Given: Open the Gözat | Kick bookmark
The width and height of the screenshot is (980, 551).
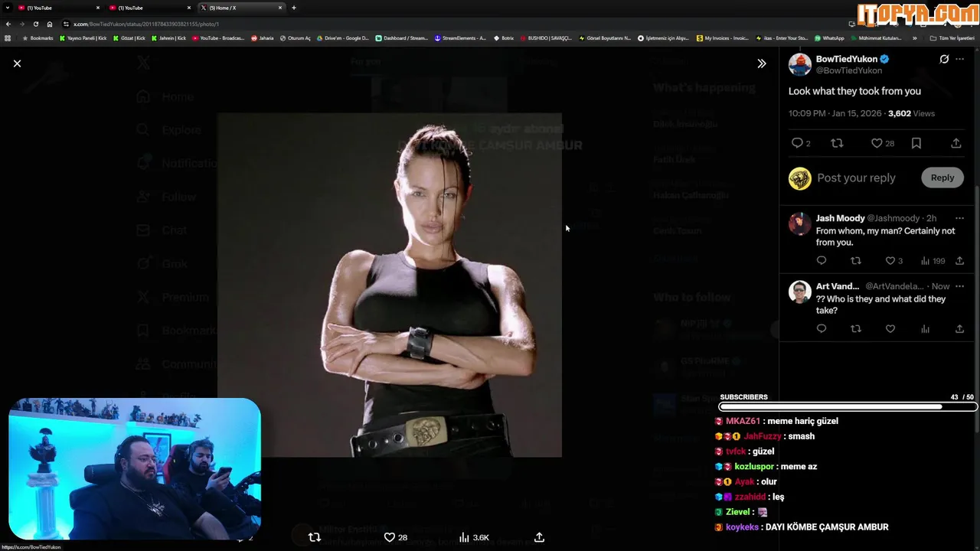Looking at the screenshot, I should click(129, 38).
